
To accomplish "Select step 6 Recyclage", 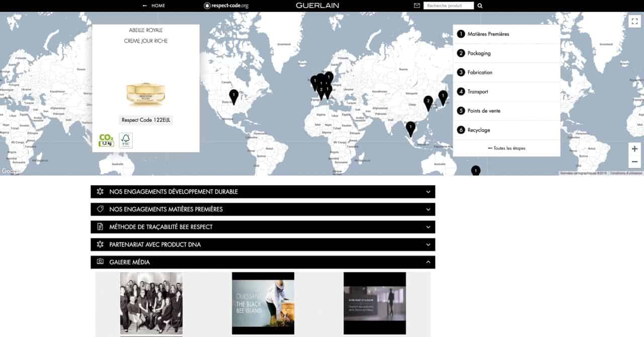I will [x=507, y=130].
